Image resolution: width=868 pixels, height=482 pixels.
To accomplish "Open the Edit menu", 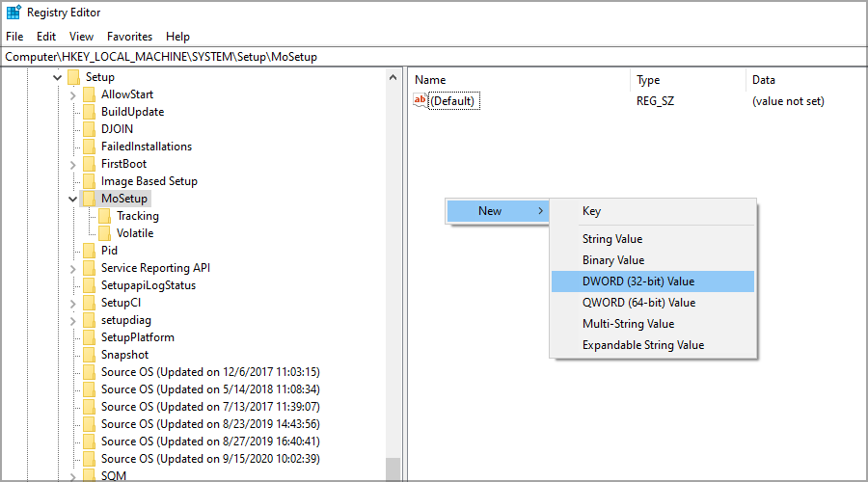I will 46,36.
